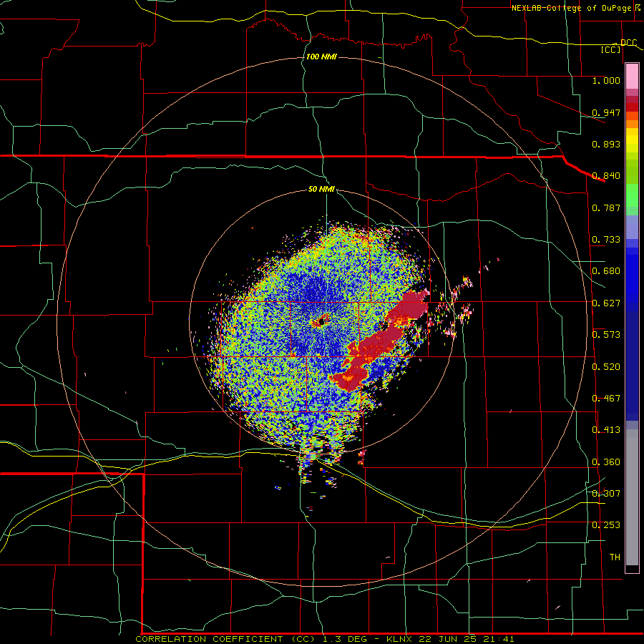Click the light pink top color bar segment

632,77
